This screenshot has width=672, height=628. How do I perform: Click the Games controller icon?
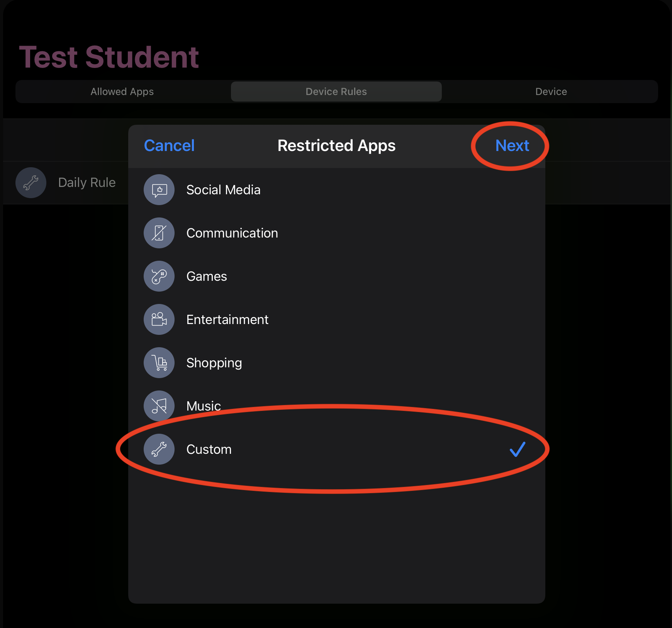click(159, 276)
